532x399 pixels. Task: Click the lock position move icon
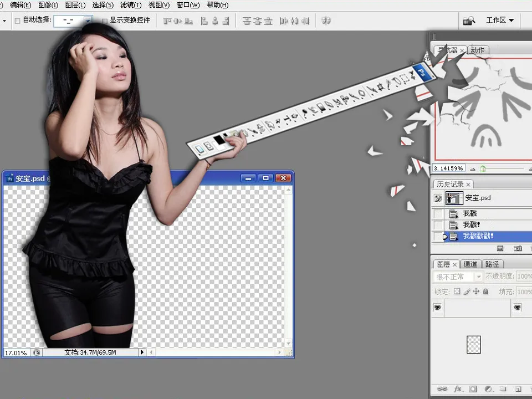476,291
